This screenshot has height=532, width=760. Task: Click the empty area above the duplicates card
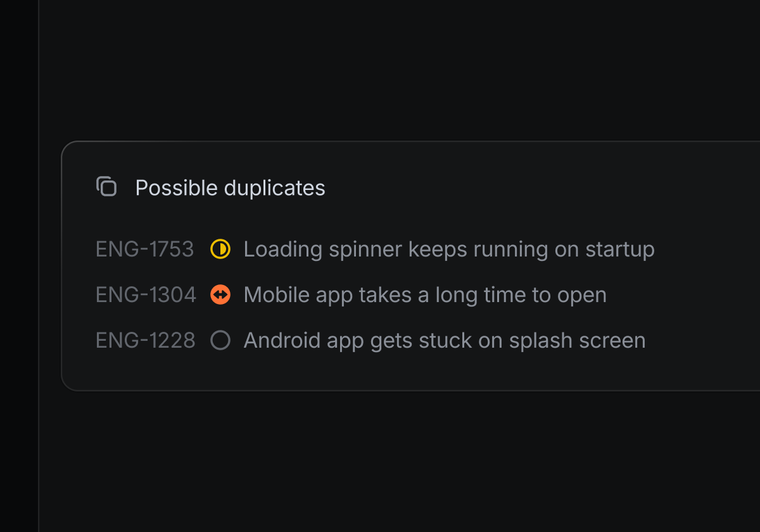[380, 70]
